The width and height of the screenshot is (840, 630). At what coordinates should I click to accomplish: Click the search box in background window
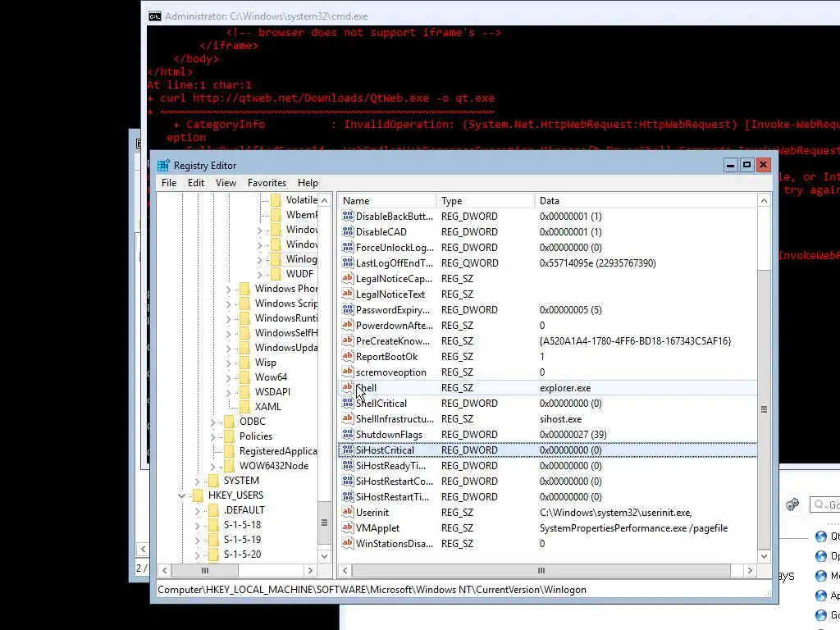(825, 504)
